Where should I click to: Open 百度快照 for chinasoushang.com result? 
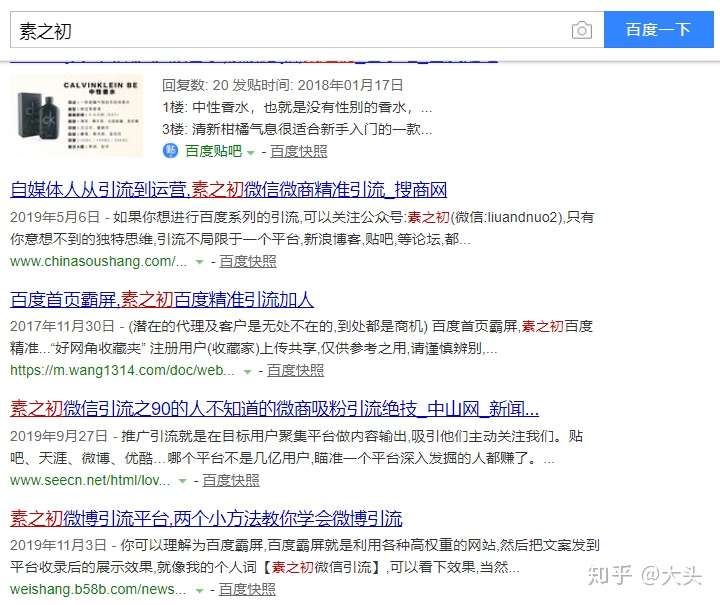pyautogui.click(x=248, y=261)
